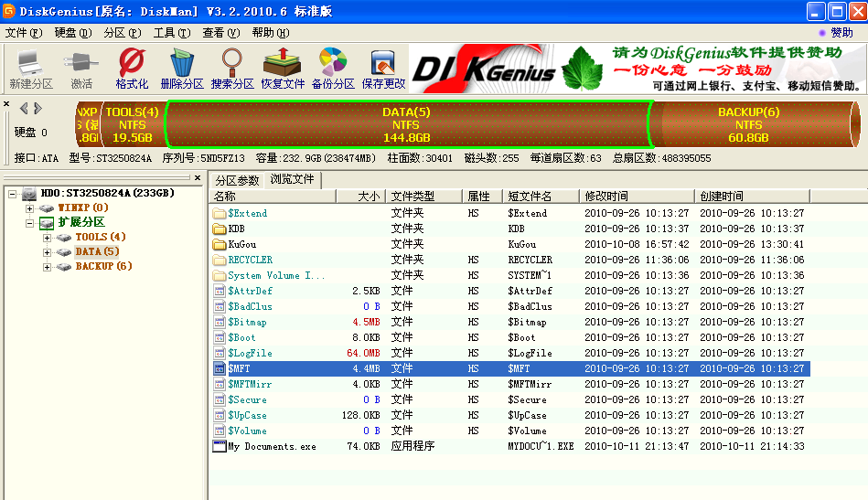Image resolution: width=868 pixels, height=500 pixels.
Task: Select the $Boot file name
Action: click(241, 338)
